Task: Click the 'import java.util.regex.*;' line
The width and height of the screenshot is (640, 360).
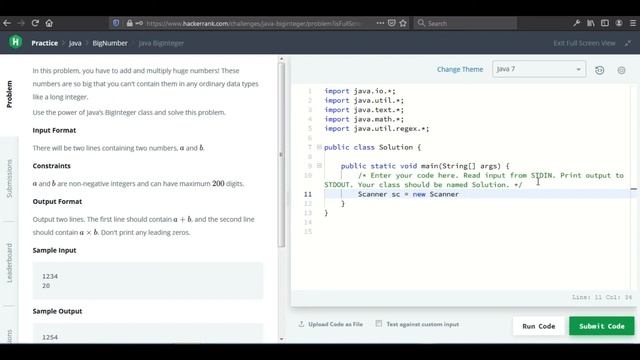Action: pyautogui.click(x=377, y=129)
